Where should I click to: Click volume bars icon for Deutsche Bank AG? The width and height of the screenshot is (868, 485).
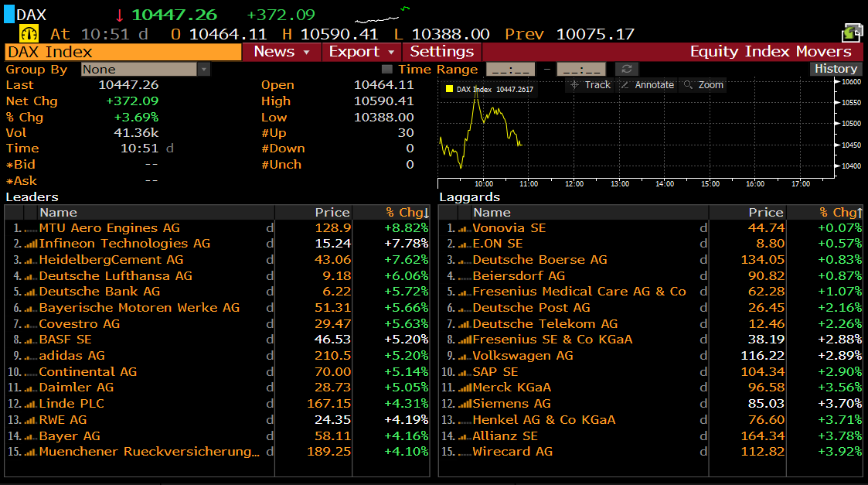pyautogui.click(x=31, y=292)
